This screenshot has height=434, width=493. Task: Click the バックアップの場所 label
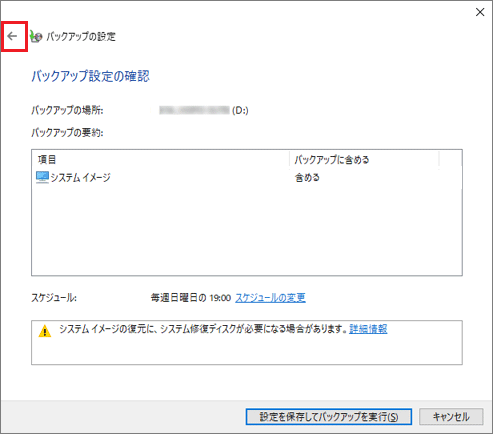point(67,110)
